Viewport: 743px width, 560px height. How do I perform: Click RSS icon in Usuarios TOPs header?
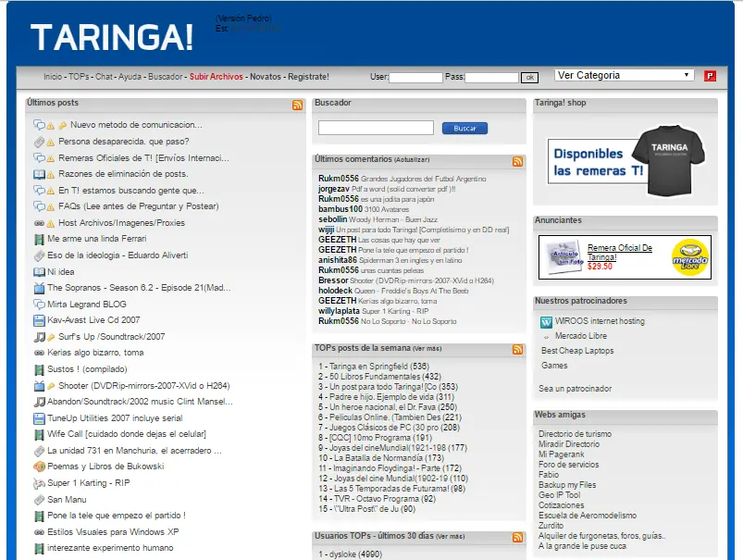[x=517, y=537]
